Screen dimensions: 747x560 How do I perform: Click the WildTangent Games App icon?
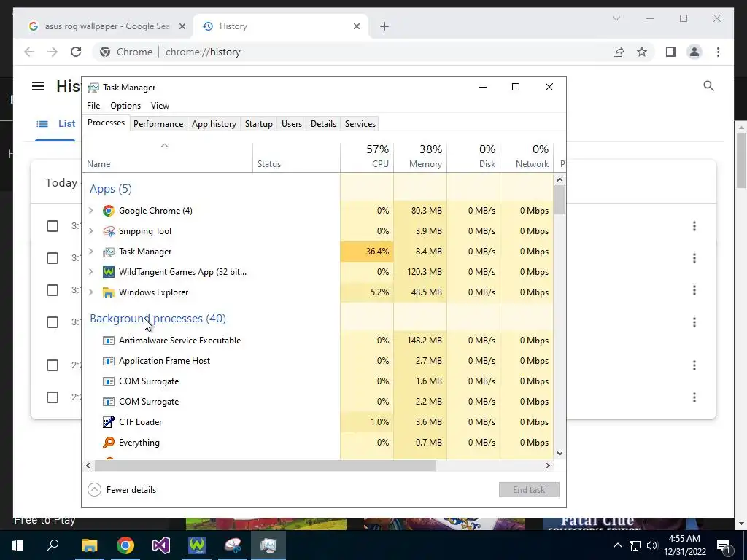(x=109, y=272)
